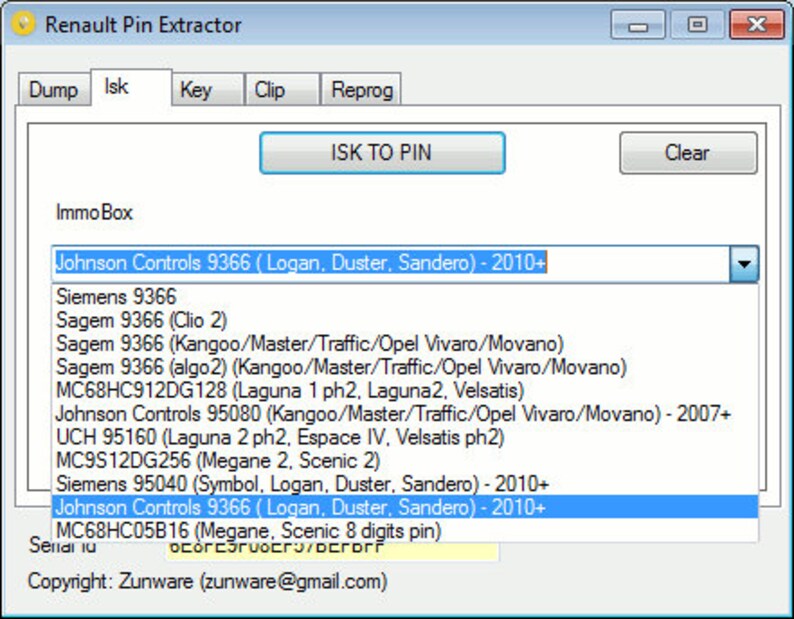Image resolution: width=794 pixels, height=619 pixels.
Task: Choose MC68HC05B16 (Megane, Scenic 8 digits pin)
Action: [x=405, y=530]
